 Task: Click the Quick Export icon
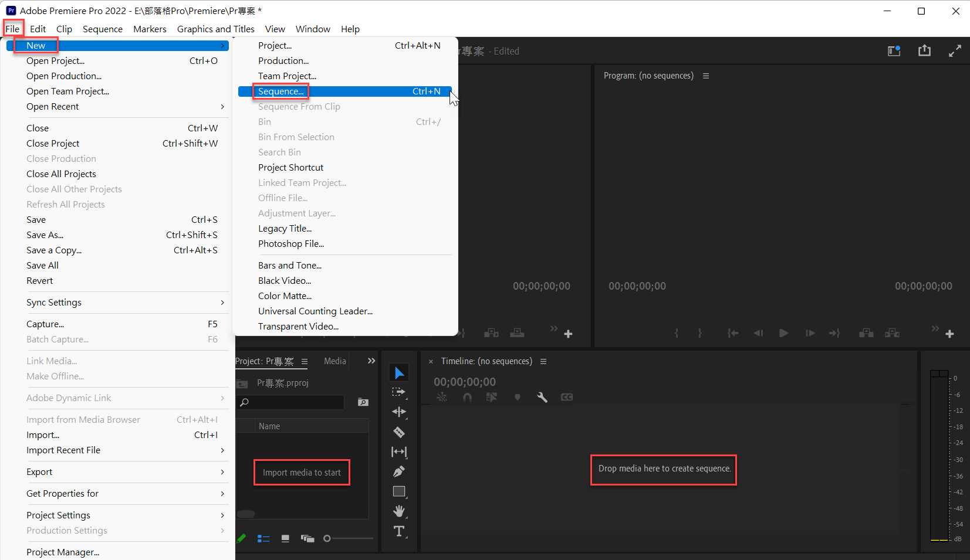pos(924,50)
